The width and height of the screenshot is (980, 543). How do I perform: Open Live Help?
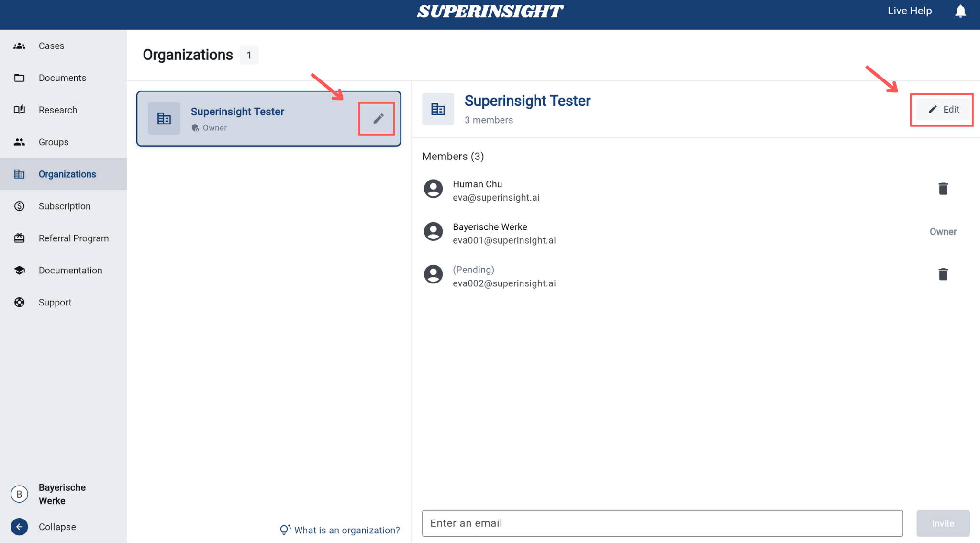[910, 11]
